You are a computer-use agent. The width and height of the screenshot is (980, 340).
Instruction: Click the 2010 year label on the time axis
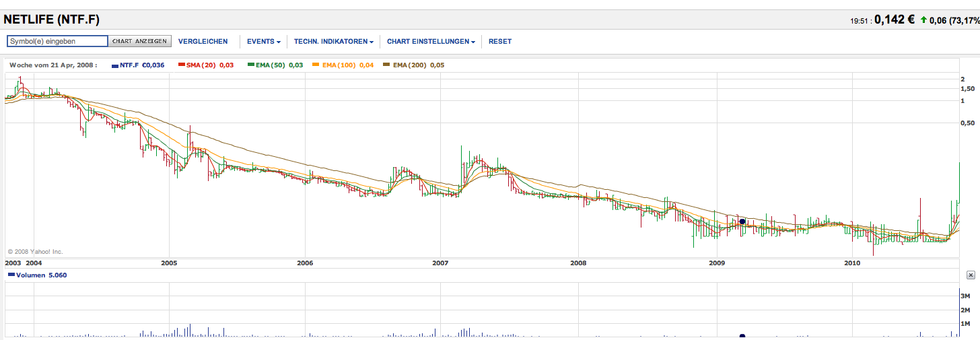pos(852,263)
